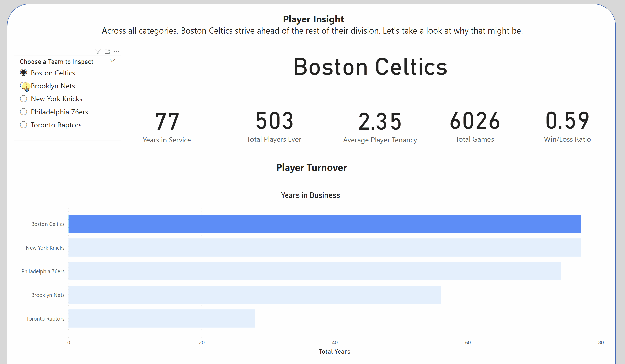Image resolution: width=625 pixels, height=364 pixels.
Task: Collapse the Choose a Team dropdown chevron
Action: [112, 61]
